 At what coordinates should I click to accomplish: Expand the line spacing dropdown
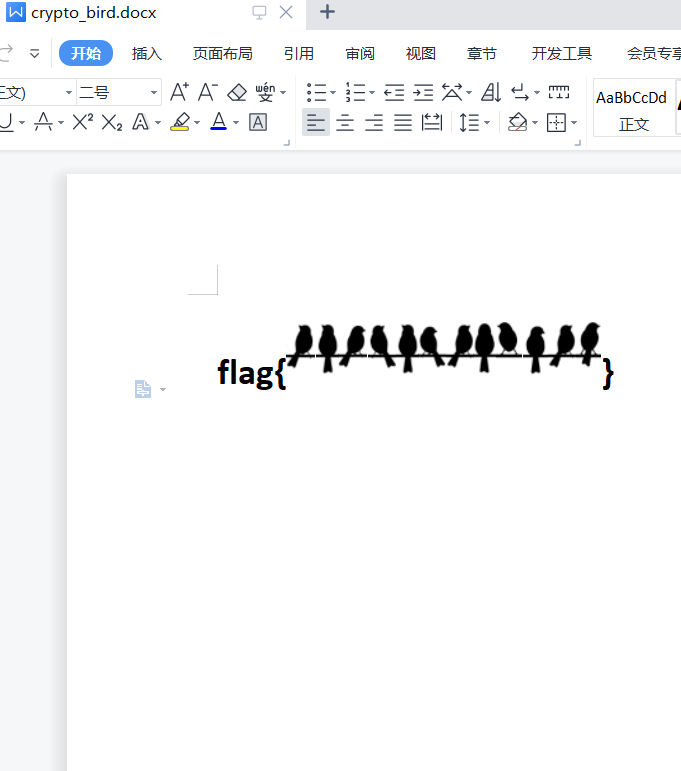[x=487, y=123]
